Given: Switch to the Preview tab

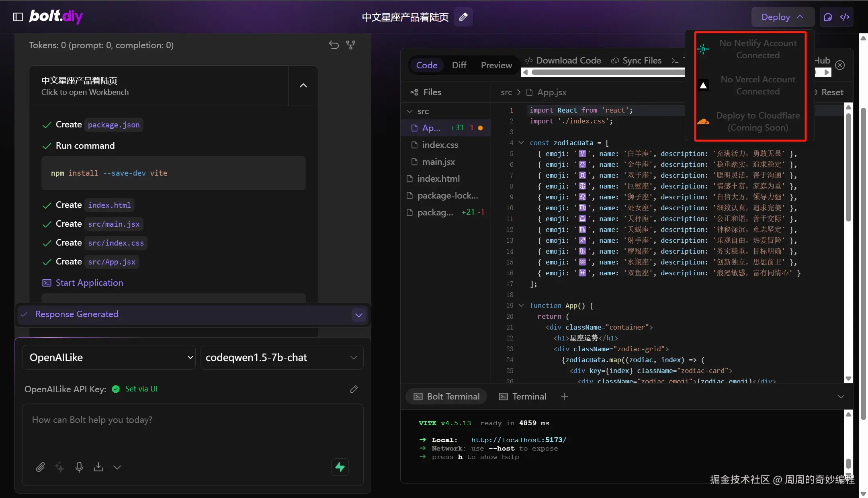Looking at the screenshot, I should click(x=496, y=65).
